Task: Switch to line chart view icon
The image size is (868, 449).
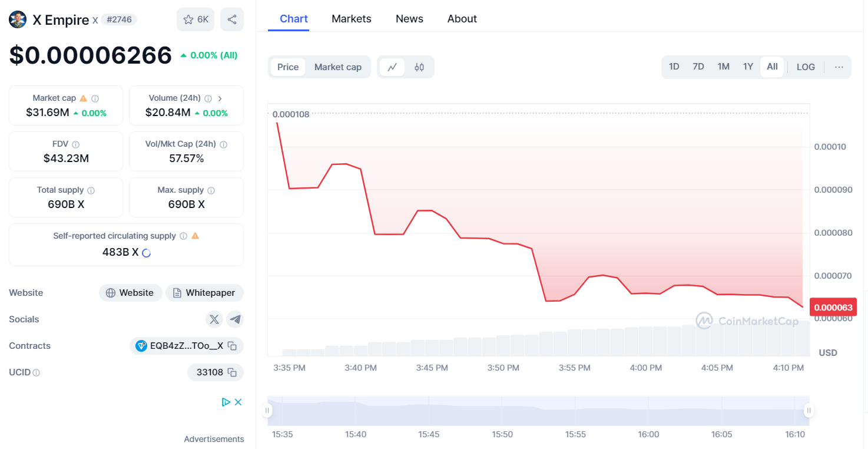Action: click(x=392, y=67)
